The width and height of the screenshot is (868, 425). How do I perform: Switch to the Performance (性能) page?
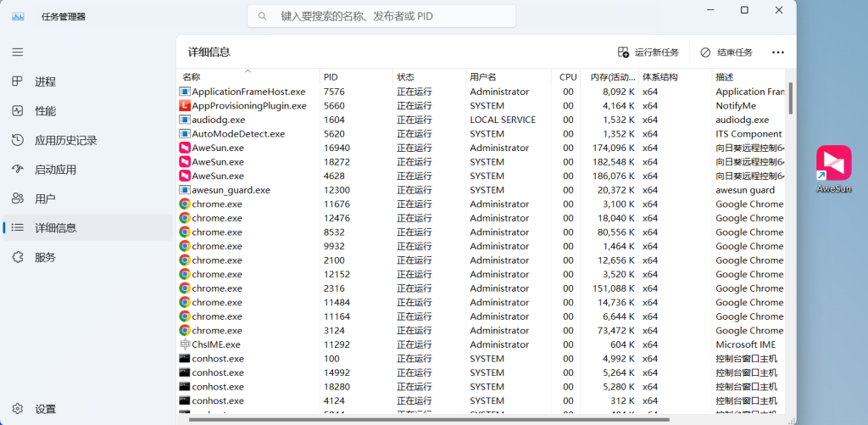tap(45, 111)
